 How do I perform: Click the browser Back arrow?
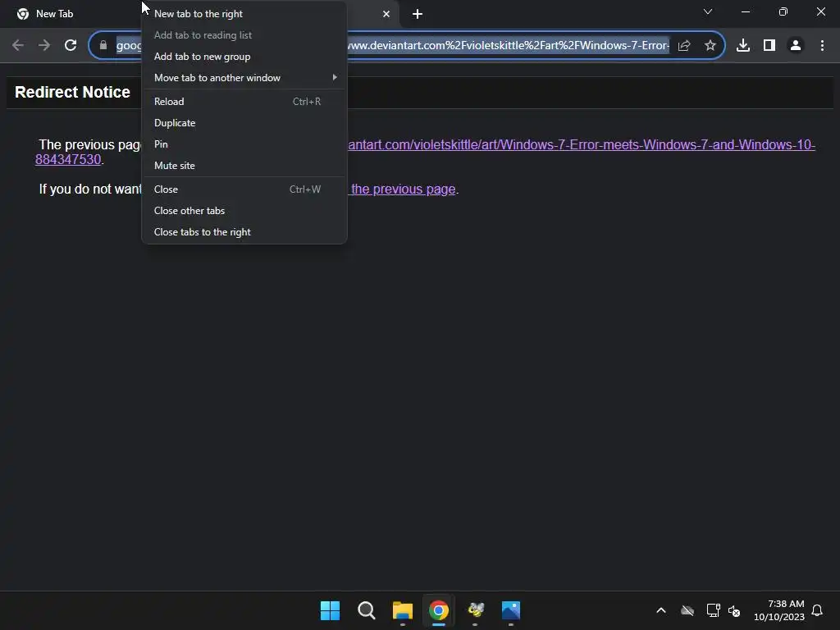18,46
